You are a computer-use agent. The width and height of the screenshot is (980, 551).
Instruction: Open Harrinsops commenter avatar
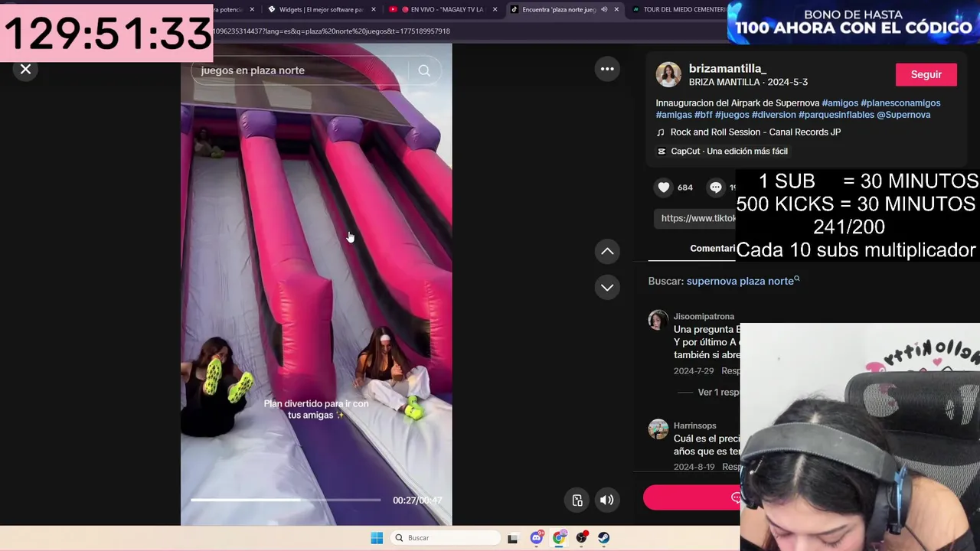[658, 429]
